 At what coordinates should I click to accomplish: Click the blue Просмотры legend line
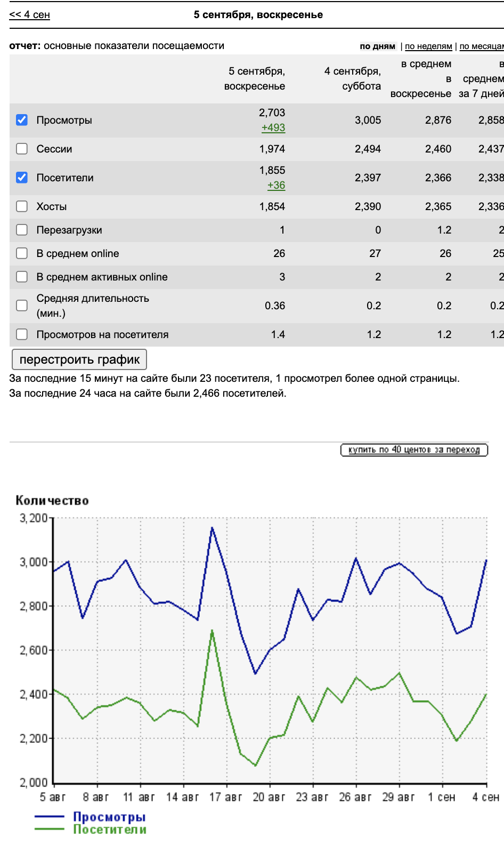tap(49, 817)
